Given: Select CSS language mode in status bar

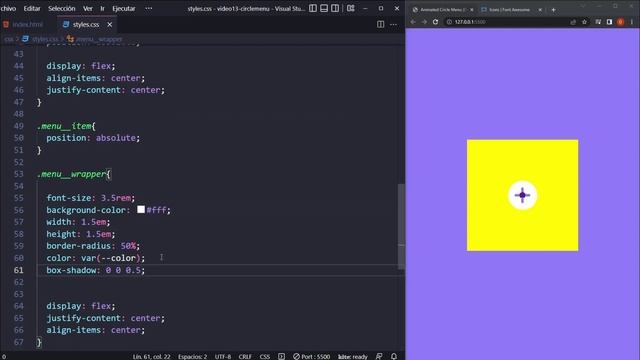Looking at the screenshot, I should [265, 356].
